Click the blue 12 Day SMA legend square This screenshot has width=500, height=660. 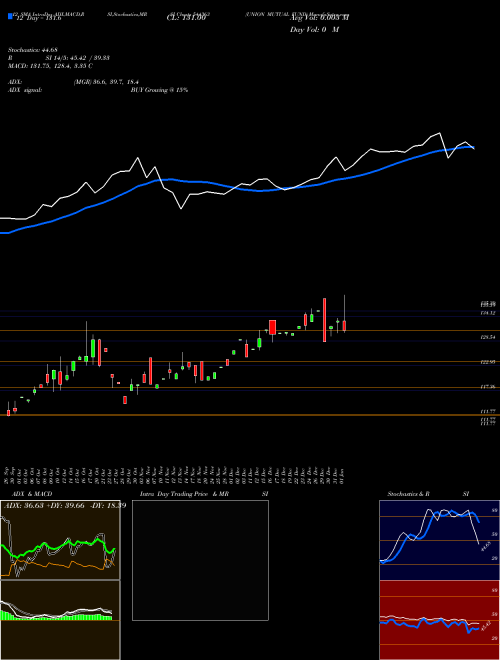point(10,16)
